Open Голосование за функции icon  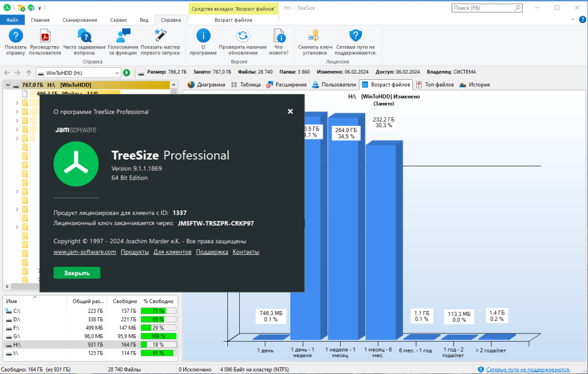123,36
